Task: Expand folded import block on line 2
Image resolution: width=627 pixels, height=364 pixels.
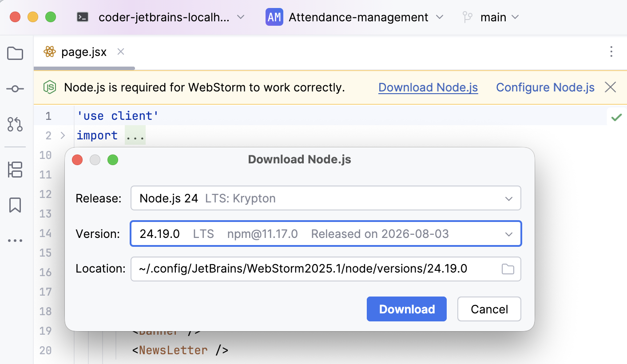Action: [63, 135]
